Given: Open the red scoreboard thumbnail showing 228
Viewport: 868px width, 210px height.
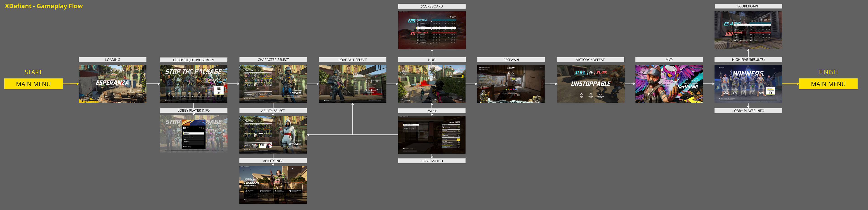Looking at the screenshot, I should (x=432, y=30).
